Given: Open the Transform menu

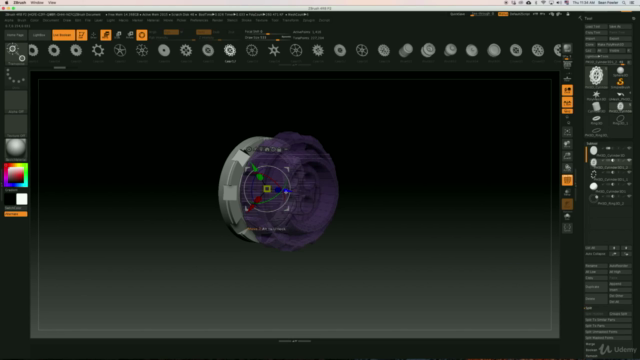Looking at the screenshot, I should pos(290,20).
